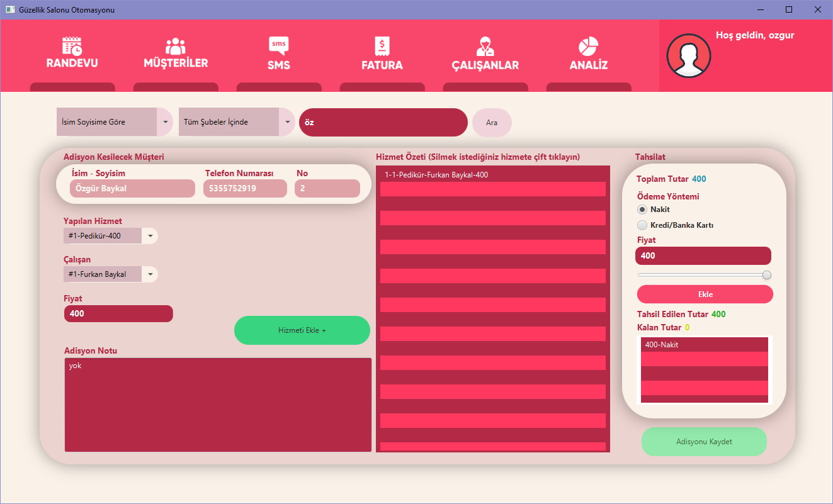Expand the İsim Soyisime Göre dropdown
This screenshot has width=833, height=504.
[164, 122]
